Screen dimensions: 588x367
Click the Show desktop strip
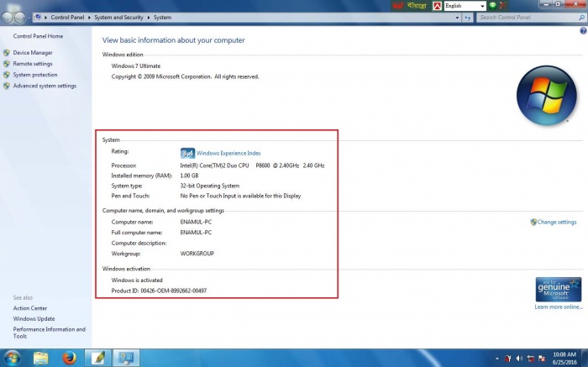point(585,358)
